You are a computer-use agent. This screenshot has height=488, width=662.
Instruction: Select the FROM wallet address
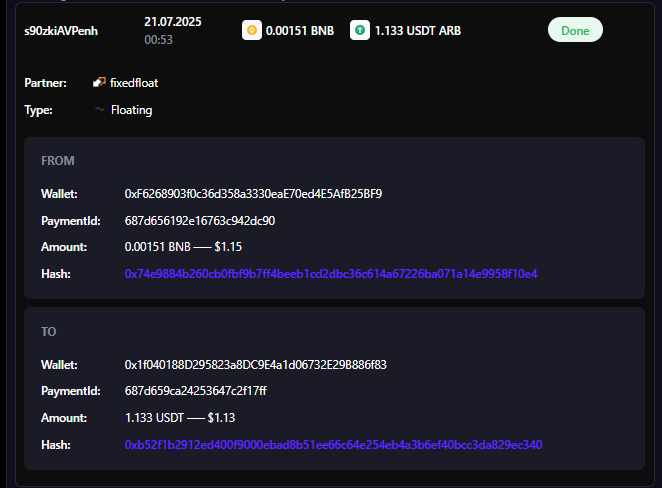[253, 193]
